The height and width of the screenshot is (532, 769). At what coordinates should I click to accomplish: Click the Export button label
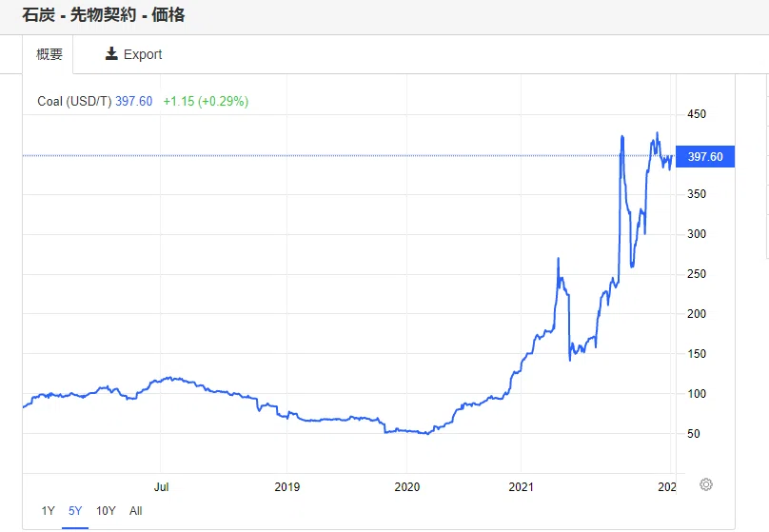click(x=143, y=54)
